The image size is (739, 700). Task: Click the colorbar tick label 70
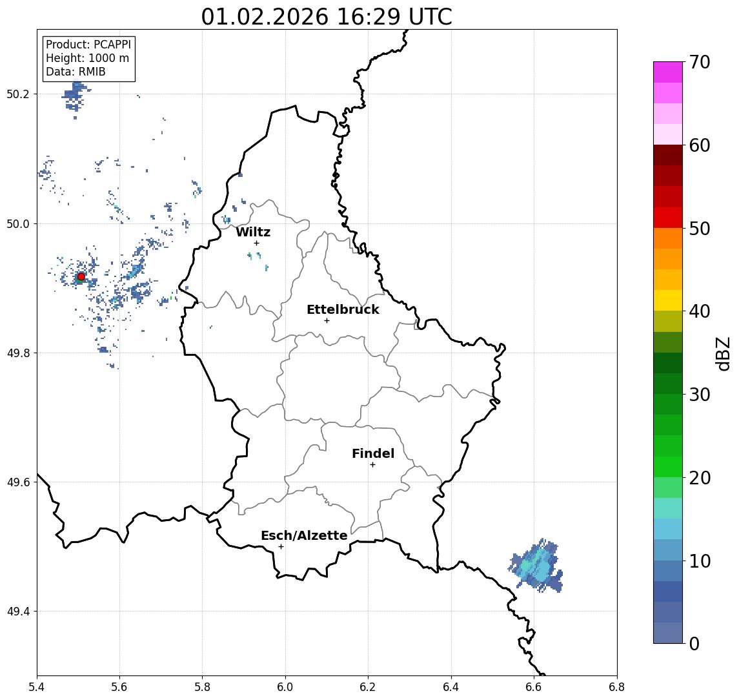[x=700, y=62]
